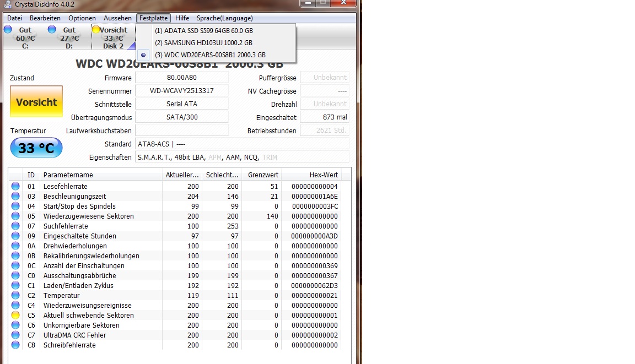635x364 pixels.
Task: Click yellow orb of Aktuell schwebende Sektoren
Action: 15,315
